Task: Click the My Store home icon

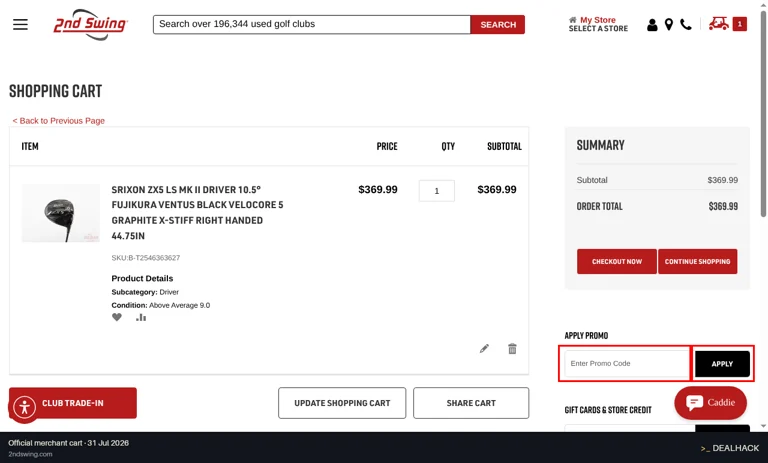Action: tap(573, 20)
